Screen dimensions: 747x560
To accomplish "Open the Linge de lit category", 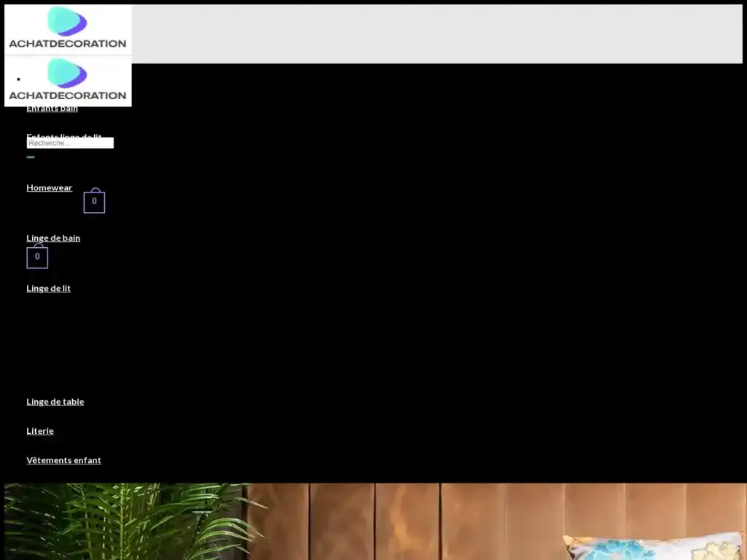I will click(x=48, y=288).
